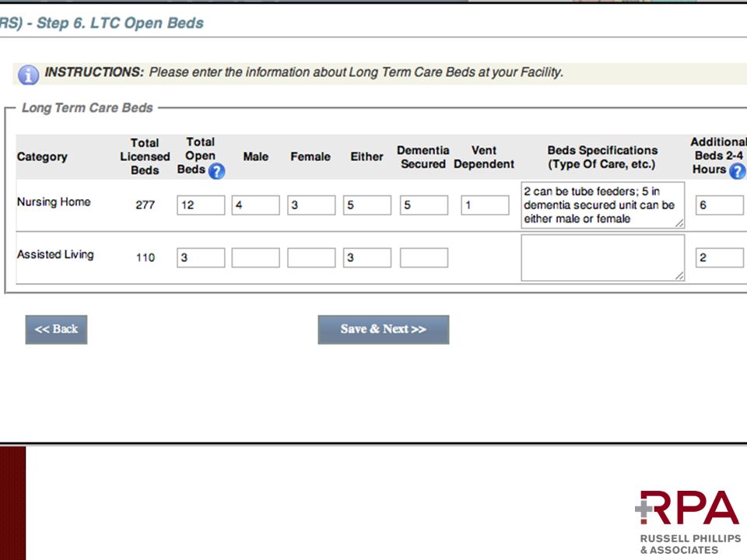Click the Beds Specifications column header
Screen dimensions: 747x560
tap(602, 157)
